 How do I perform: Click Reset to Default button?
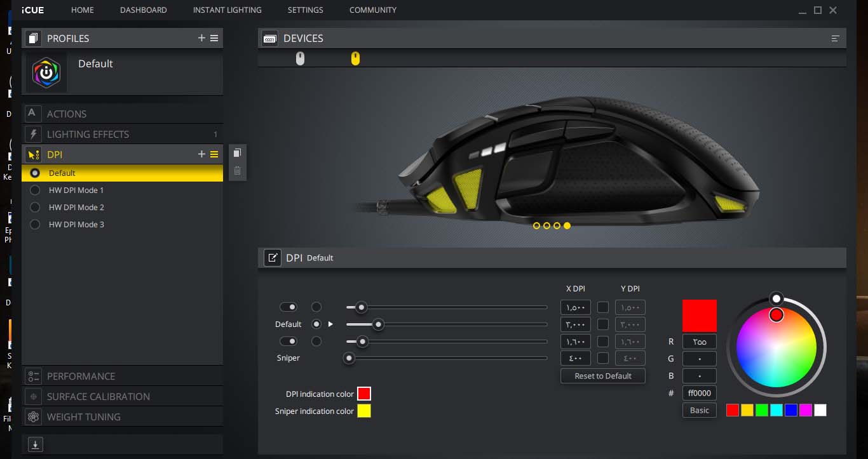(x=602, y=376)
